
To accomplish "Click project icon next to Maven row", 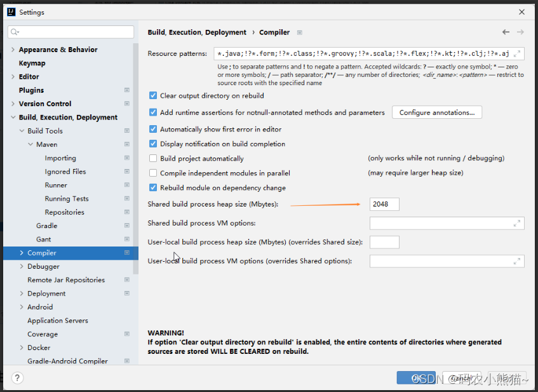I will (x=127, y=144).
